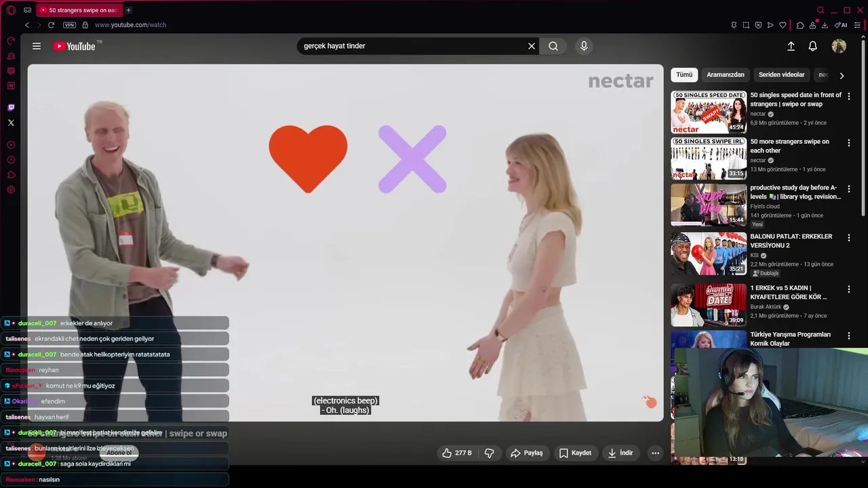This screenshot has width=868, height=488.
Task: Bookmark this page with heart icon
Action: [x=783, y=25]
